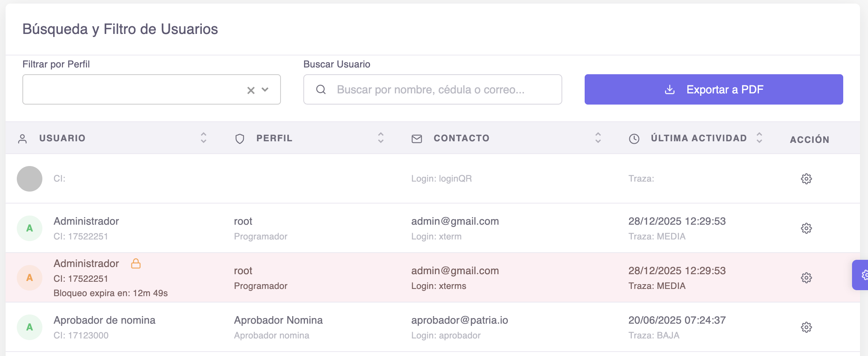The height and width of the screenshot is (356, 868).
Task: Open action gear for blocked Administrador row
Action: click(806, 278)
